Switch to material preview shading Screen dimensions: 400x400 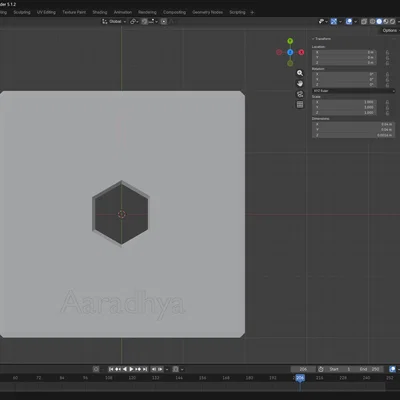(386, 21)
